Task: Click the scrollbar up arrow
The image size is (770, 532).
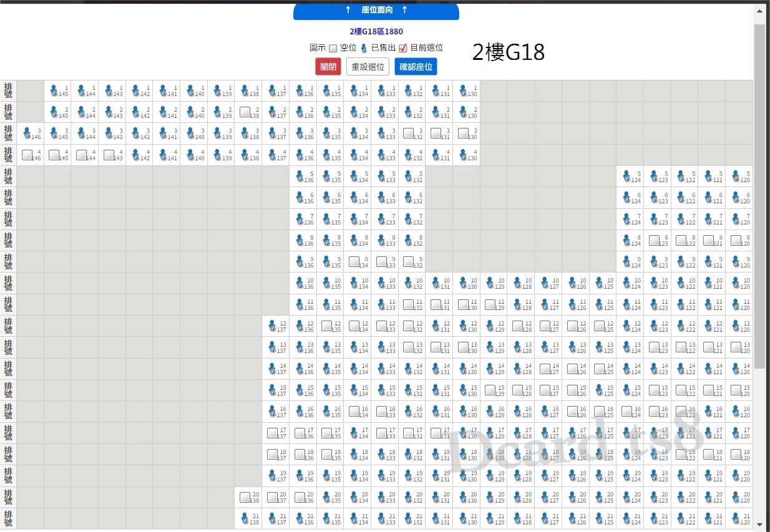Action: pos(759,11)
